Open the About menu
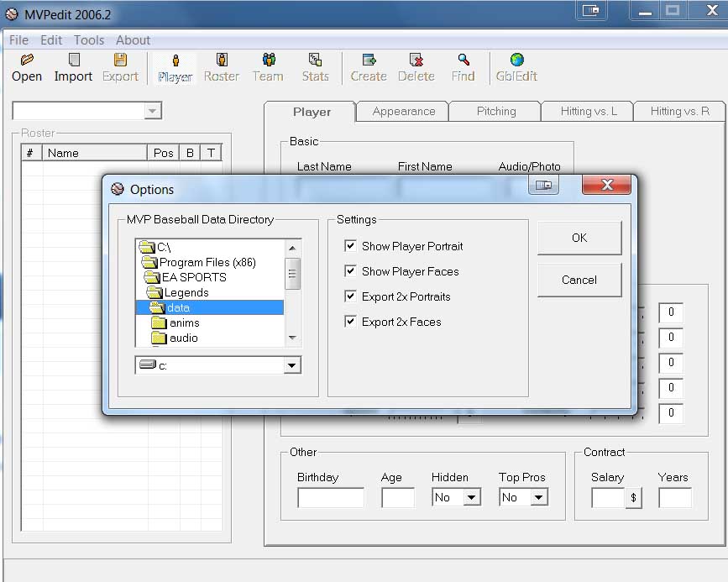Viewport: 728px width, 582px height. click(133, 40)
